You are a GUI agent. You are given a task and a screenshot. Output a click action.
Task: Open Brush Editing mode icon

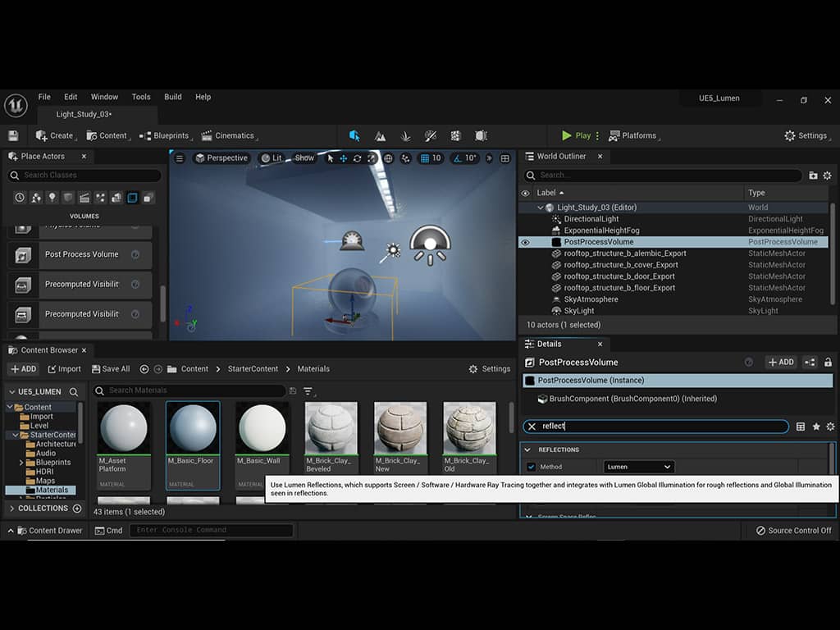[x=481, y=135]
